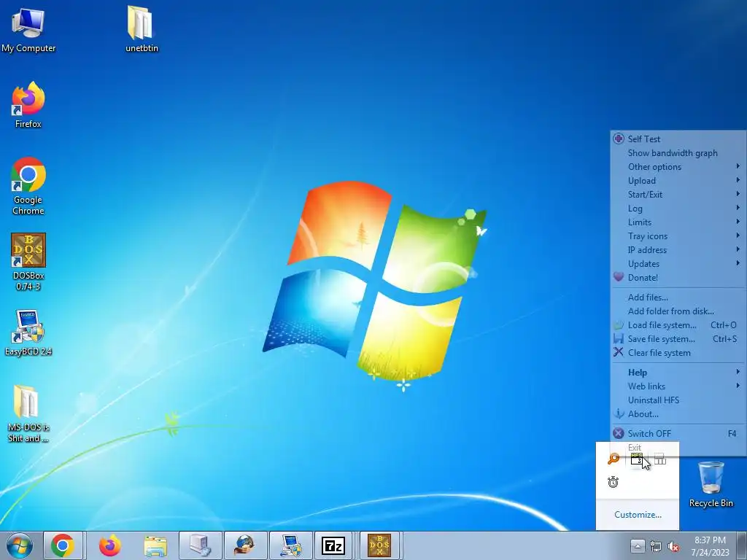Viewport: 747px width, 560px height.
Task: Open My Computer desktop icon
Action: [x=28, y=31]
